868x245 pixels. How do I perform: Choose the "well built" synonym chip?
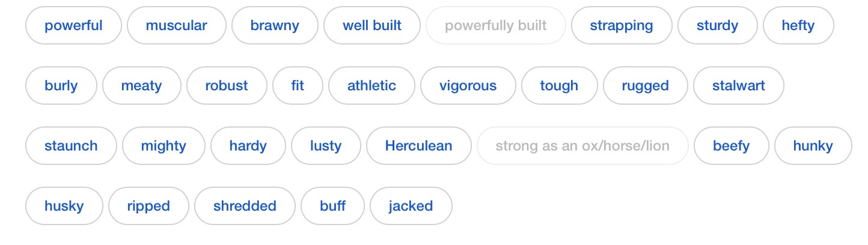(372, 25)
